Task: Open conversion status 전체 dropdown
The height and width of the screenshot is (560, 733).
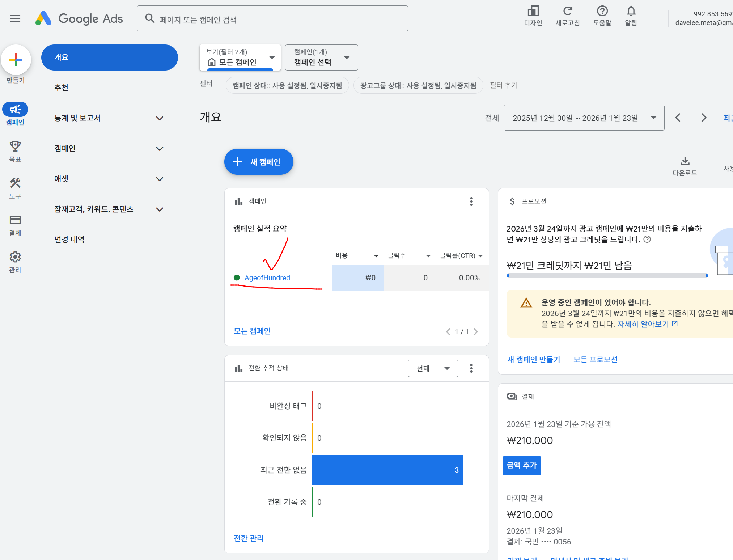Action: 433,368
